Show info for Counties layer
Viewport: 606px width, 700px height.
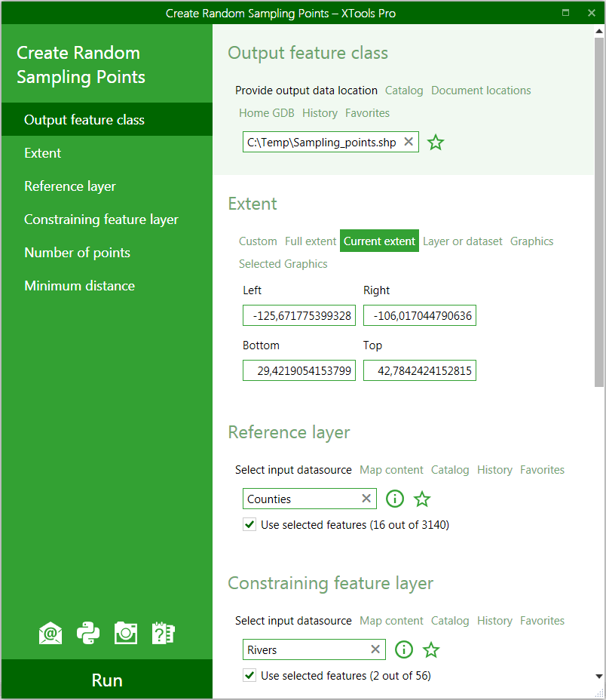point(395,499)
